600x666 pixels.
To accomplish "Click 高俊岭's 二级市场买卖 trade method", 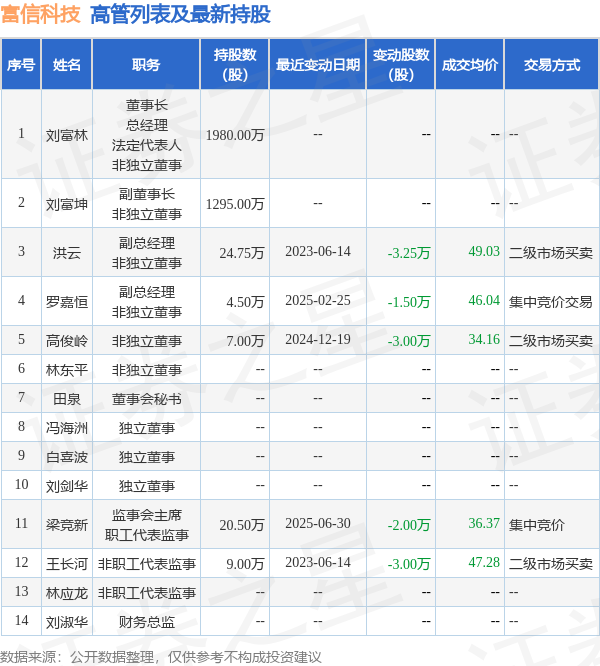I will click(551, 341).
